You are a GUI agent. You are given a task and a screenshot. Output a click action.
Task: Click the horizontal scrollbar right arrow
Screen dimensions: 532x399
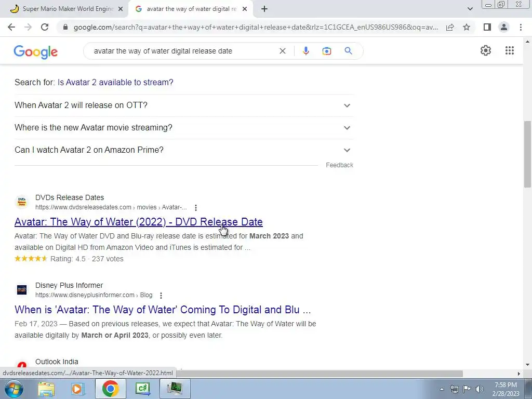tap(519, 374)
